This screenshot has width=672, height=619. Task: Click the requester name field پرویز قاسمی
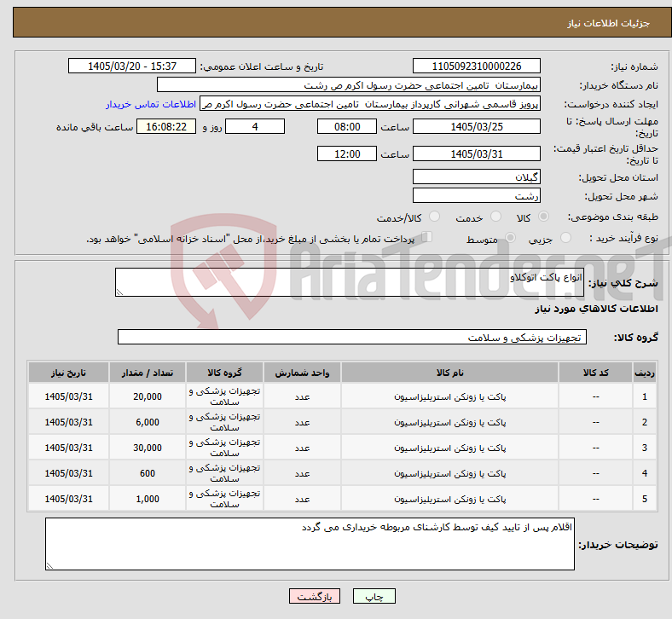[370, 104]
